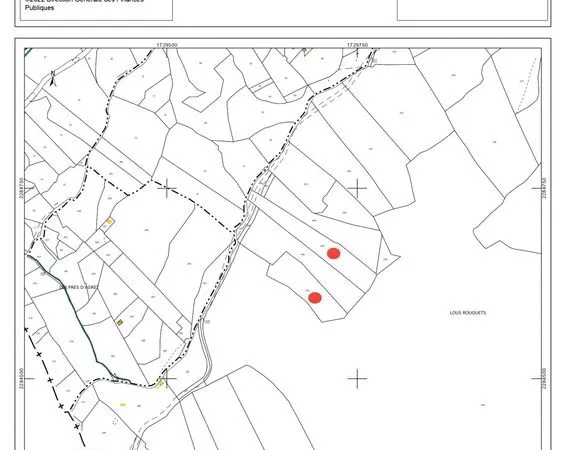Click the 1729750 easting coordinate label
This screenshot has height=450, width=566.
[357, 45]
